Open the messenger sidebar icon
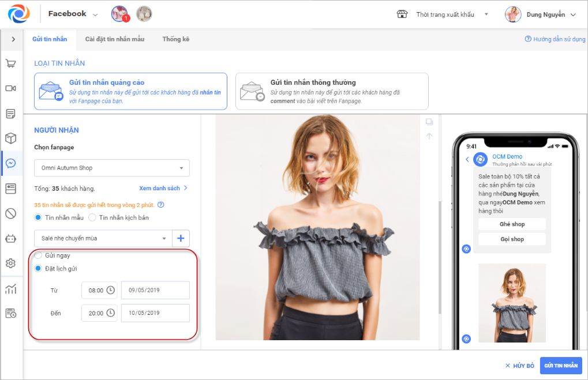The width and height of the screenshot is (588, 380). pyautogui.click(x=11, y=163)
